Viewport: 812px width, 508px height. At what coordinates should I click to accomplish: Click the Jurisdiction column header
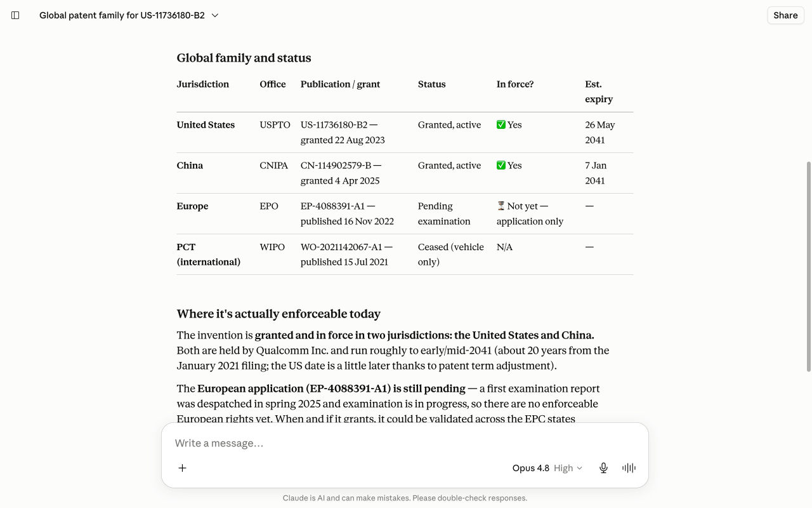point(203,84)
